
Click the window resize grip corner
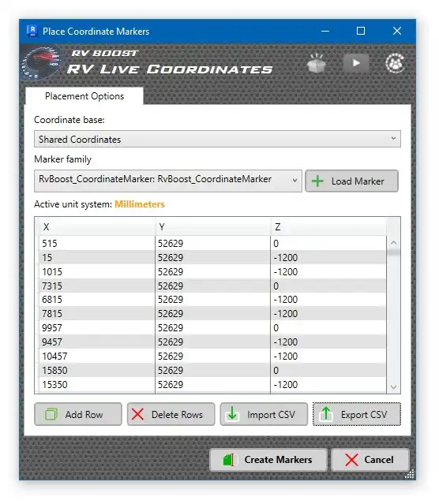click(x=409, y=474)
